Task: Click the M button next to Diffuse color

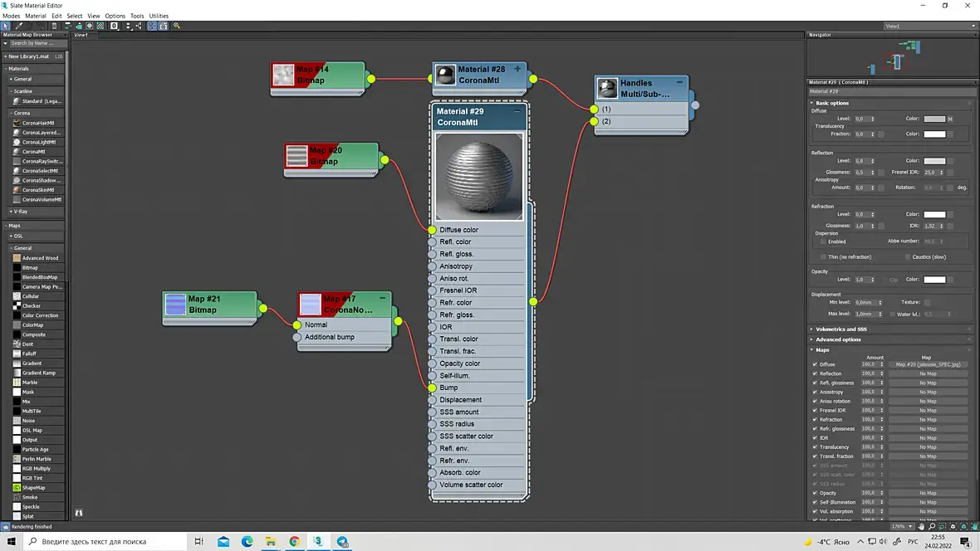Action: click(x=950, y=119)
